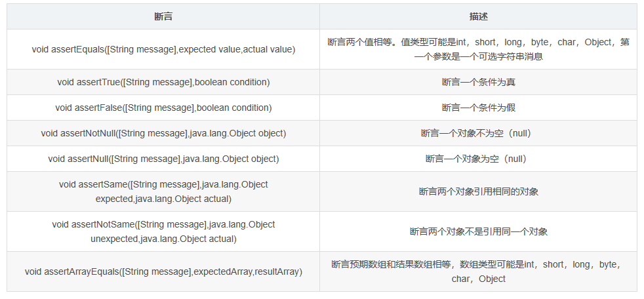Click the 一个参数是一个可选字符串消息 text line
The height and width of the screenshot is (299, 644).
tap(479, 56)
